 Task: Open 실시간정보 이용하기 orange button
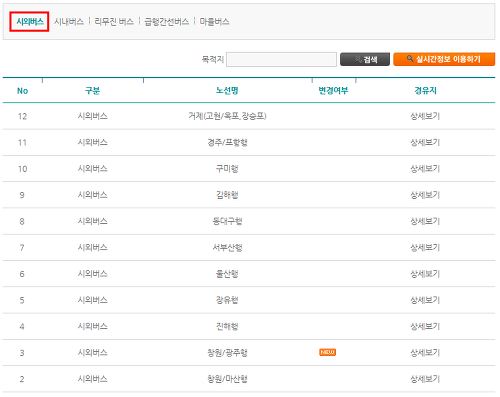(x=444, y=59)
